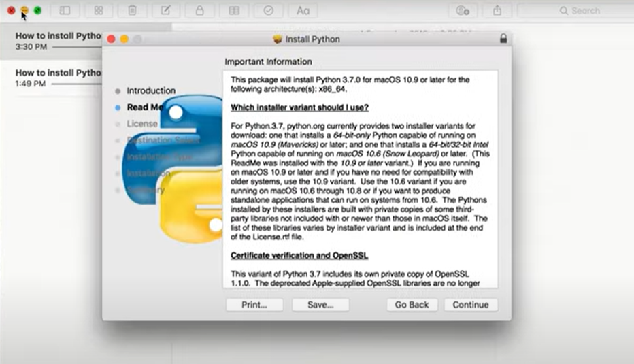Add a checklist with the checkmark icon
634x364 pixels.
point(268,10)
